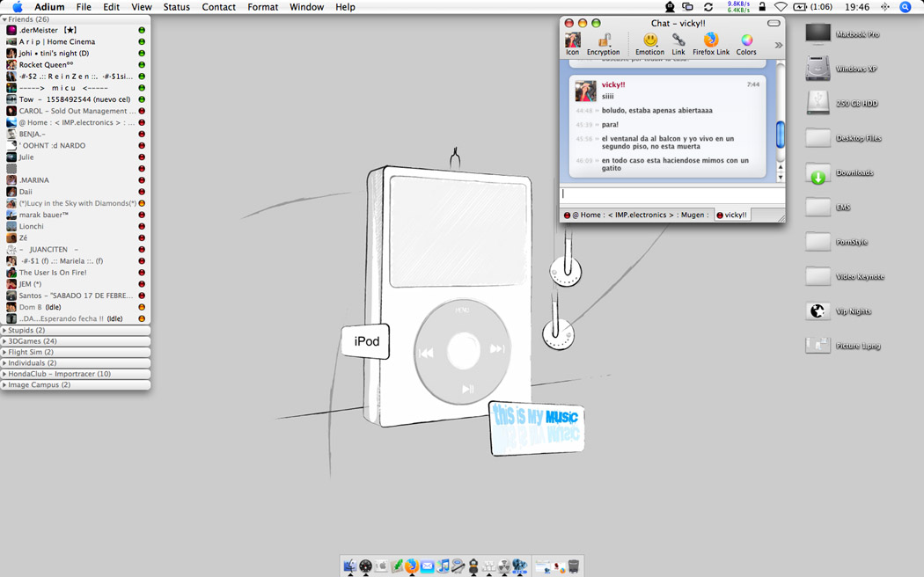Open Dashboard from the Dock
The image size is (924, 577).
click(x=365, y=566)
